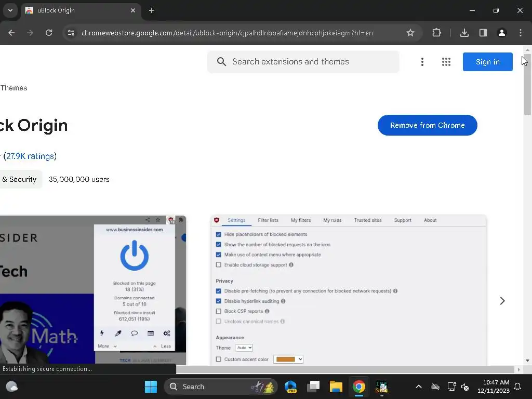Click the speech bubble report icon
The height and width of the screenshot is (399, 532).
[135, 333]
